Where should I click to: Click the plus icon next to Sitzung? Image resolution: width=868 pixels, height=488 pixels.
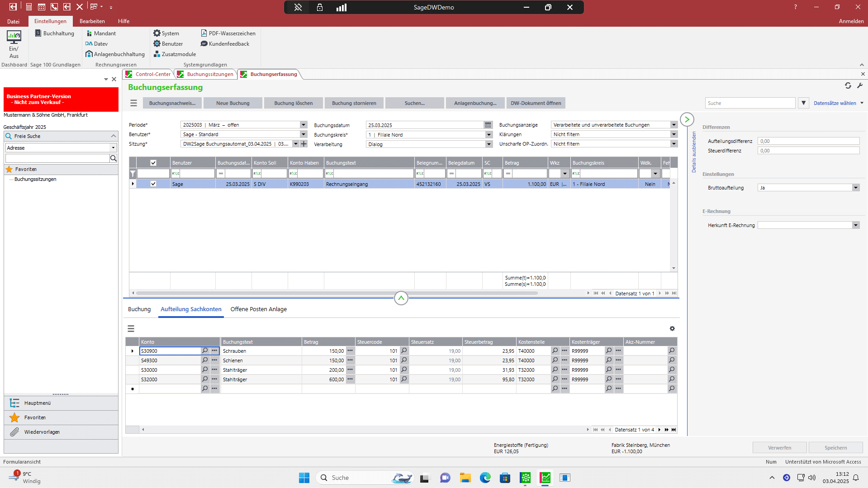pyautogui.click(x=304, y=144)
